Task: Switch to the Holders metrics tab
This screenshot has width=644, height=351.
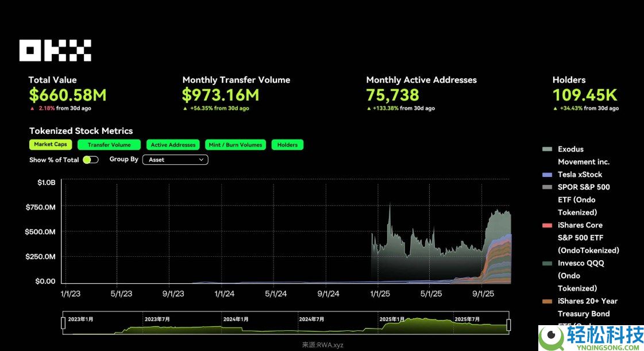Action: (287, 145)
